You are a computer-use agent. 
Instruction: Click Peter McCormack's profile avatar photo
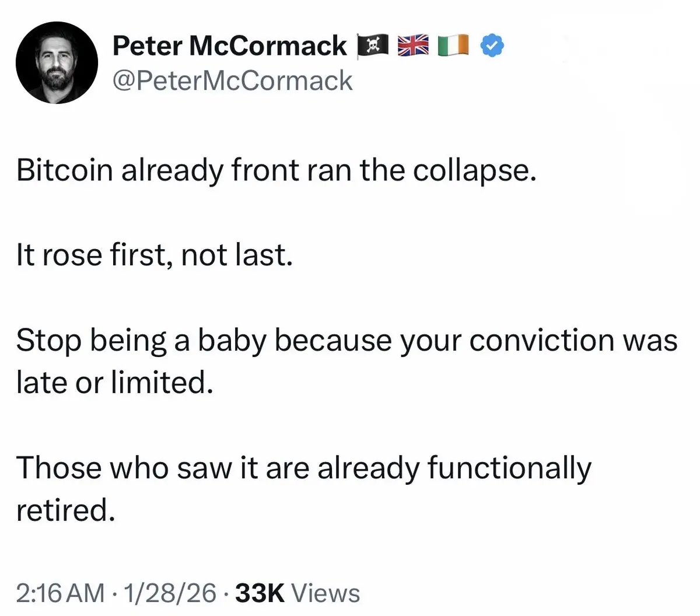(x=57, y=63)
